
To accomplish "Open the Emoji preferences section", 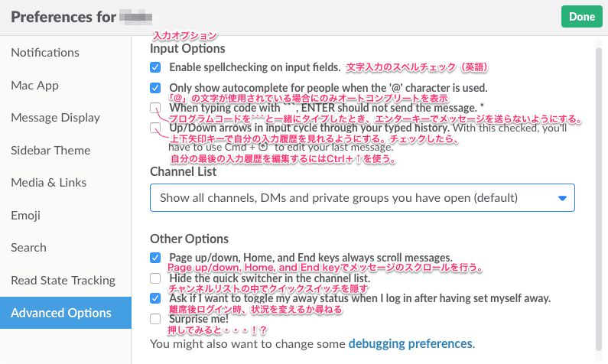I will (25, 215).
